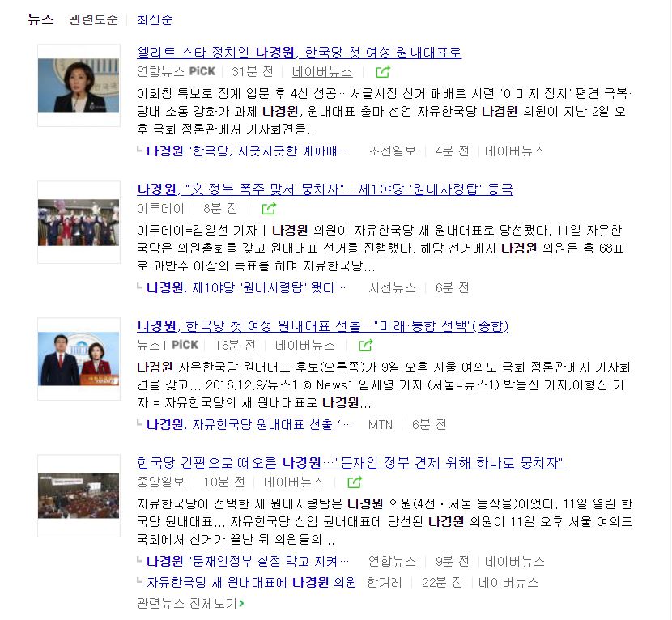Image resolution: width=672 pixels, height=620 pixels.
Task: Click share icon on 뉴스1 article row
Action: (x=366, y=346)
